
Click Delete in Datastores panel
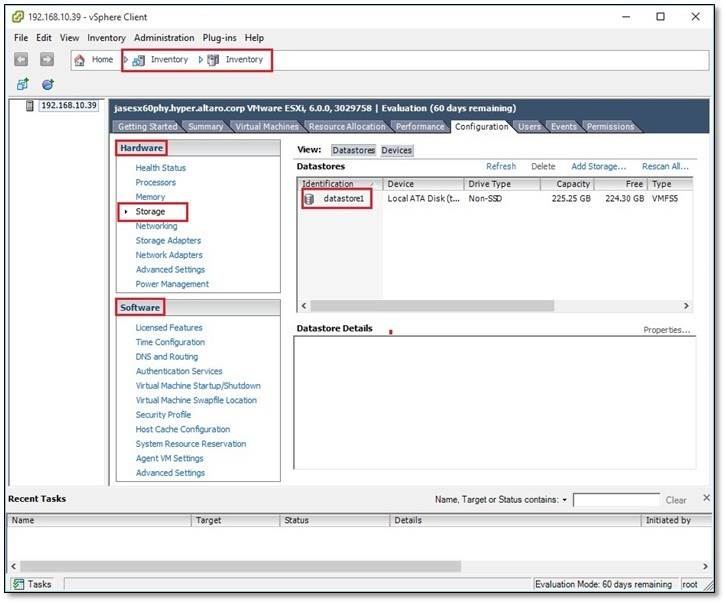click(x=543, y=167)
